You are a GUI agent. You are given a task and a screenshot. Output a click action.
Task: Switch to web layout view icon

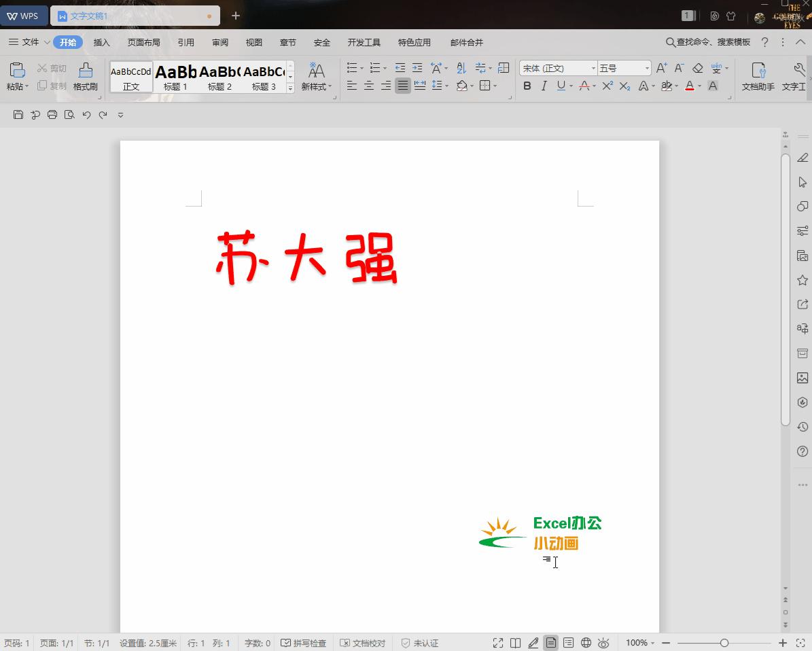[x=586, y=643]
